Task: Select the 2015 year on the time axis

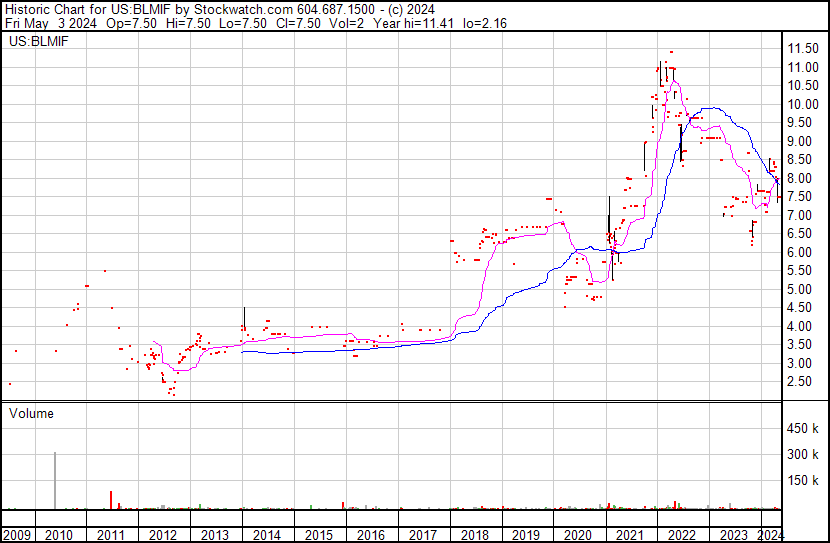Action: point(318,535)
